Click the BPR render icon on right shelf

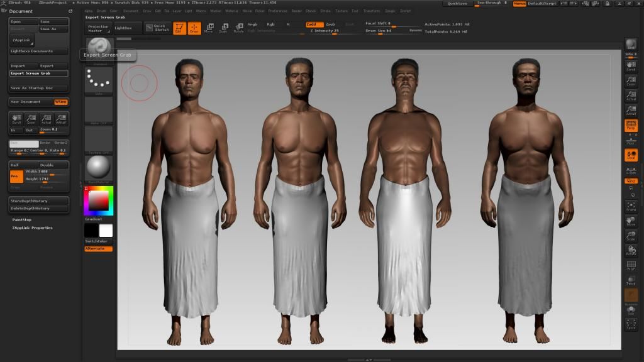coord(631,44)
